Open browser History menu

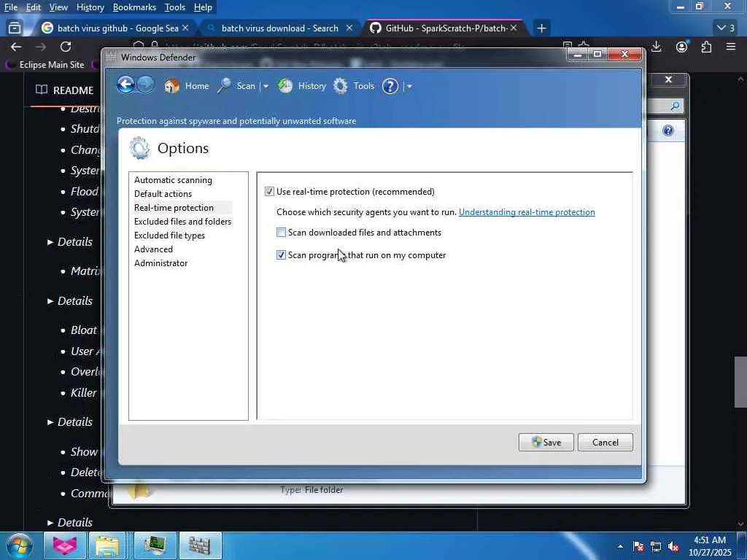90,7
